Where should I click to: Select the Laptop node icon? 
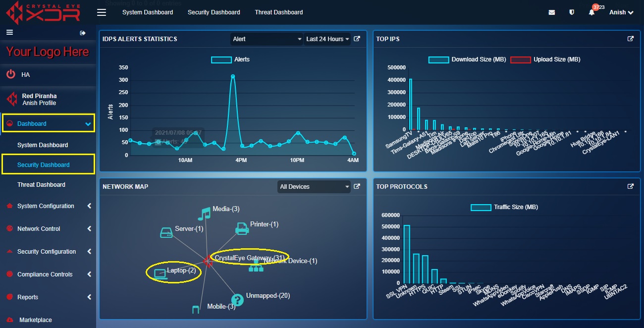(x=160, y=274)
